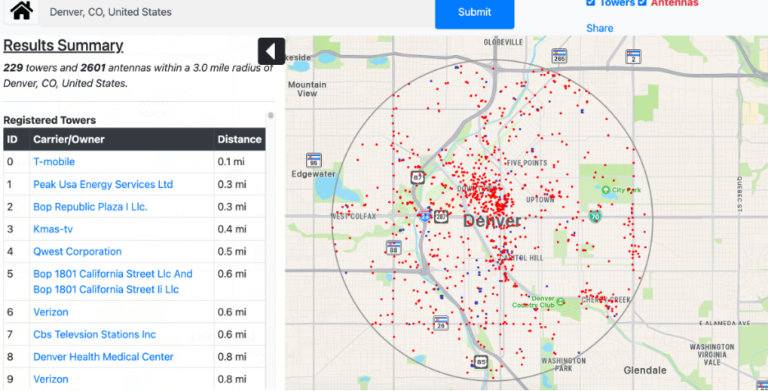Viewport: 768px width, 391px height.
Task: Open Qwest Corporation tower entry
Action: point(77,252)
